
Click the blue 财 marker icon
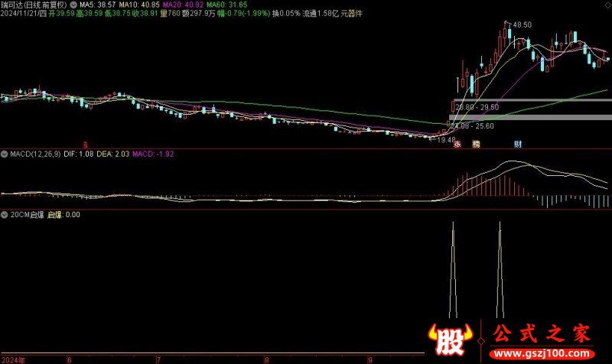[x=518, y=144]
